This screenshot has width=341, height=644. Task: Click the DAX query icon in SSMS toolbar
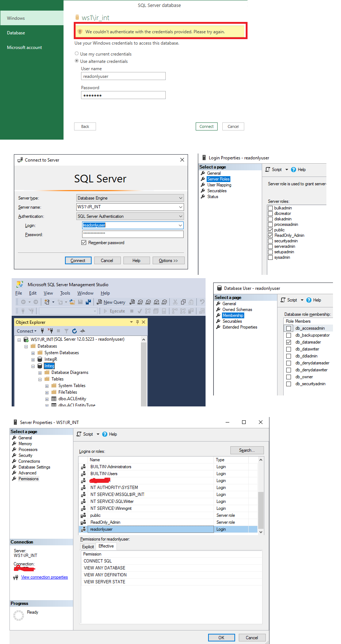(x=164, y=302)
